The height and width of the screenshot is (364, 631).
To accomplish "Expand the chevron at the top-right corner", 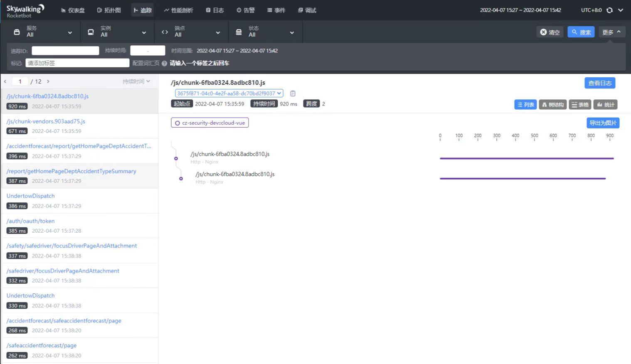I will [621, 10].
